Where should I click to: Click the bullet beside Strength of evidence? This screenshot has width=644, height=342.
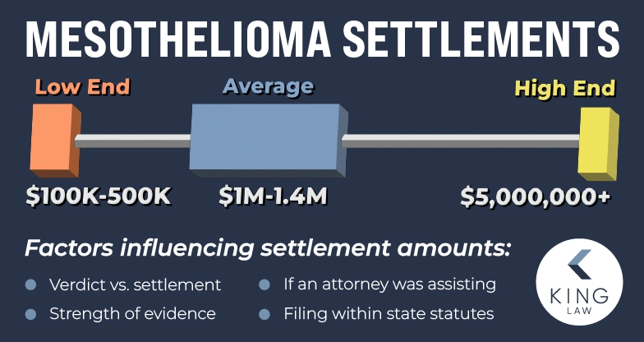tap(31, 313)
